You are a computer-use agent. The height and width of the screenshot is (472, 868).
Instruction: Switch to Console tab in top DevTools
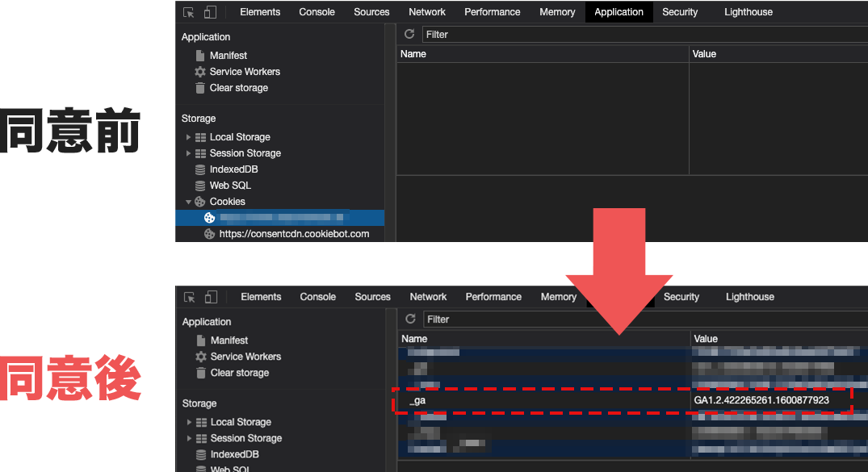pos(317,12)
